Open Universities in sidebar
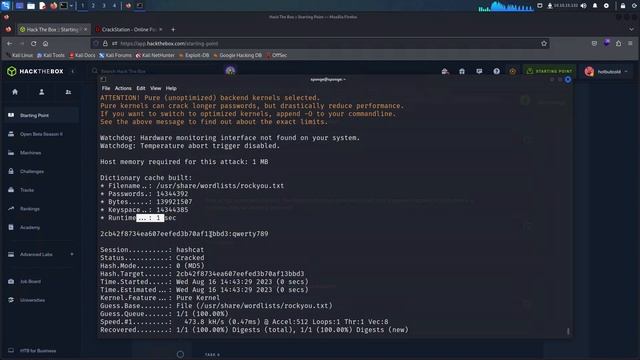 41,300
